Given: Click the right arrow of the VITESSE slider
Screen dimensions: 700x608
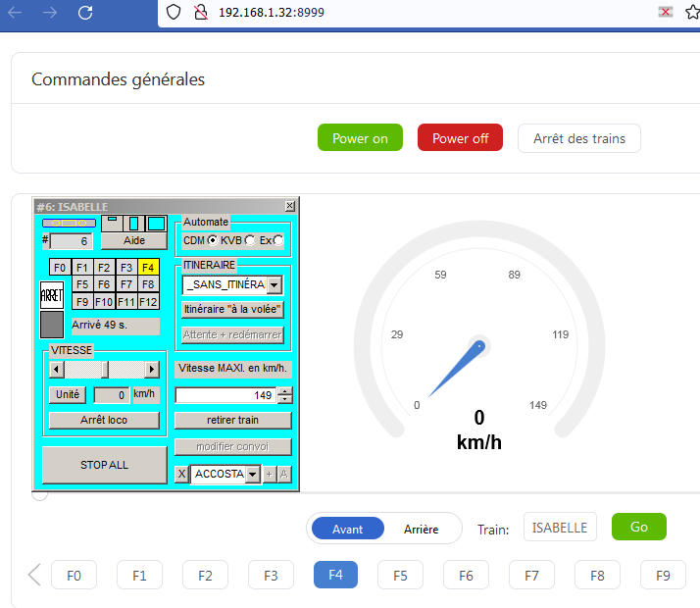Looking at the screenshot, I should point(151,369).
